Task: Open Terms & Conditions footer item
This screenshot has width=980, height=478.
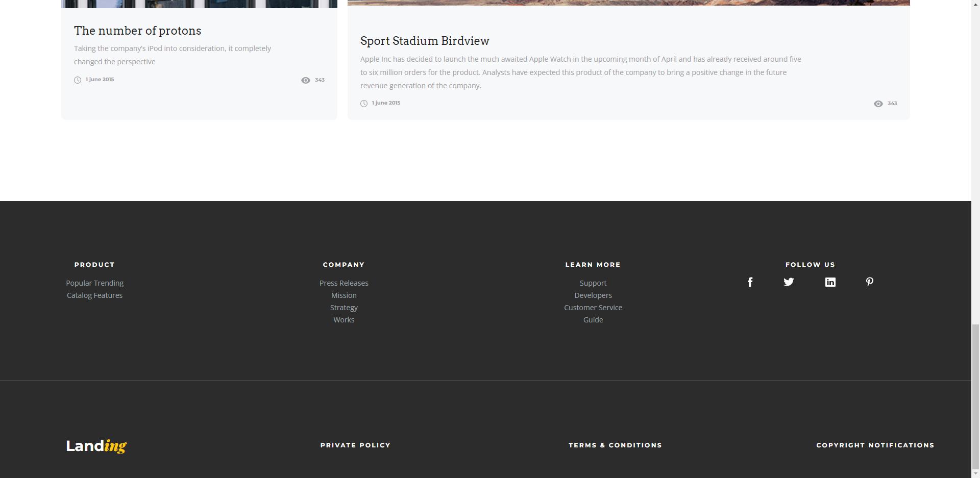Action: tap(615, 445)
